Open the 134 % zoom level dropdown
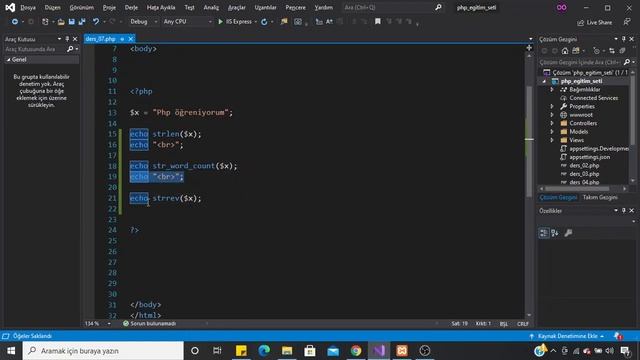Image resolution: width=640 pixels, height=360 pixels. [109, 324]
